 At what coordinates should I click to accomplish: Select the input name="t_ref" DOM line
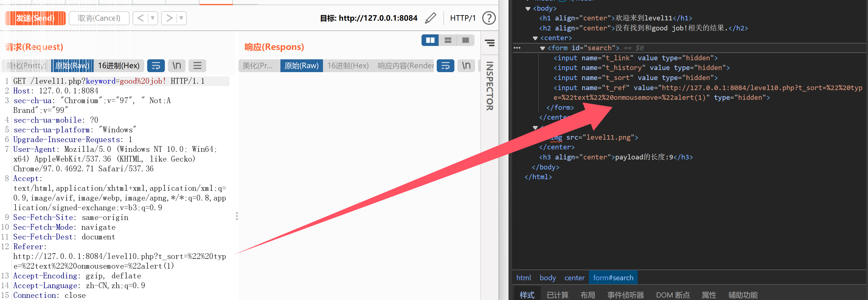coord(708,93)
